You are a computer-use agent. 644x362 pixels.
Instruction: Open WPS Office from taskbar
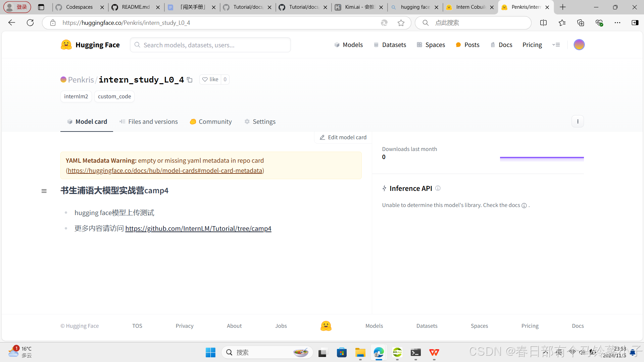(x=434, y=352)
